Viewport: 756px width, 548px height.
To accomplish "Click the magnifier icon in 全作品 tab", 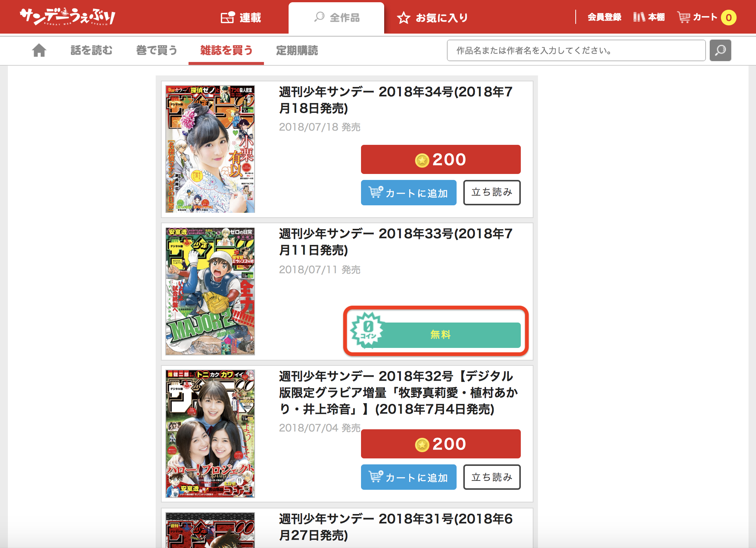I will (x=319, y=17).
